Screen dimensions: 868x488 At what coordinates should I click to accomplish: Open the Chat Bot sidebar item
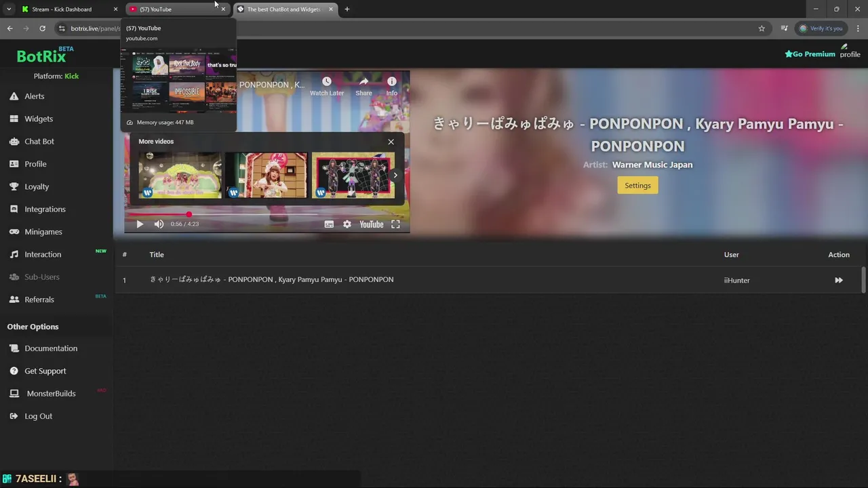pos(39,142)
